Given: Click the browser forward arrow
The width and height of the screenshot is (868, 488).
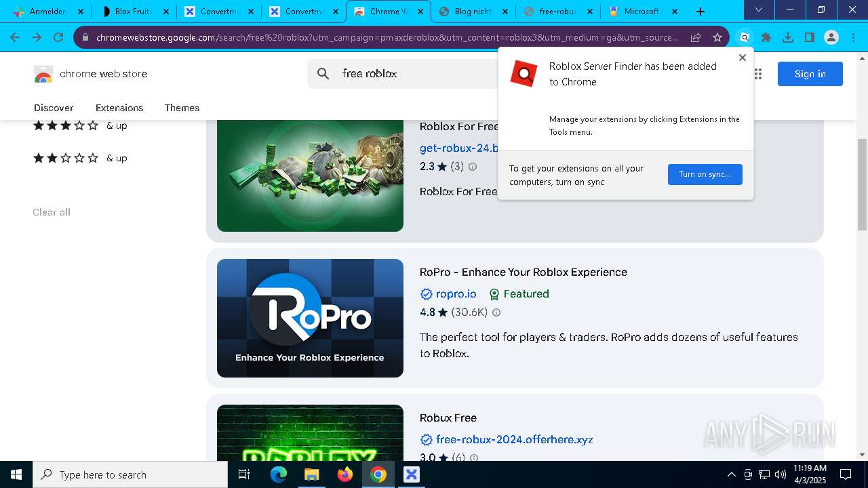Looking at the screenshot, I should click(x=37, y=37).
